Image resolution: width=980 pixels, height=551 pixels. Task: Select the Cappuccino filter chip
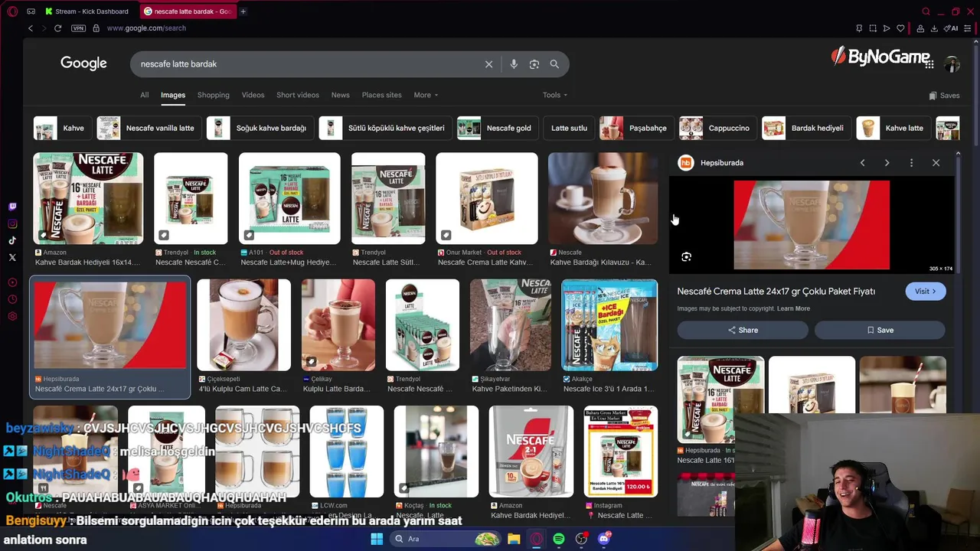[718, 128]
